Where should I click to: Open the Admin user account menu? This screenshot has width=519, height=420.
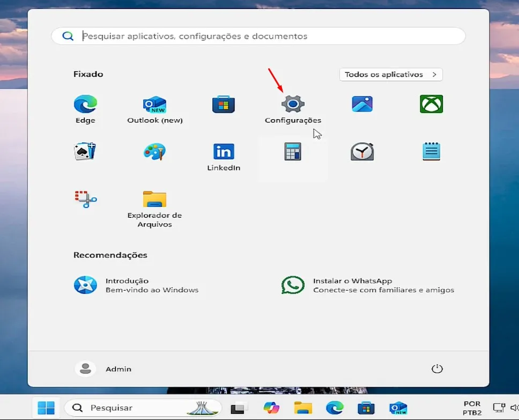point(105,369)
